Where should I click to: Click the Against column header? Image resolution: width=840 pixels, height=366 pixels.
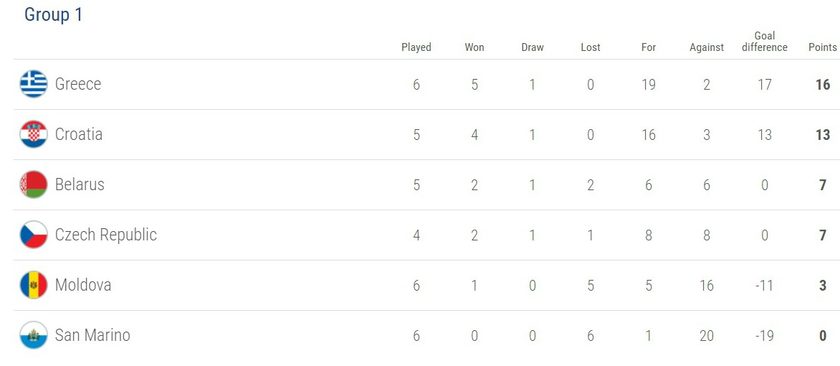[x=707, y=47]
